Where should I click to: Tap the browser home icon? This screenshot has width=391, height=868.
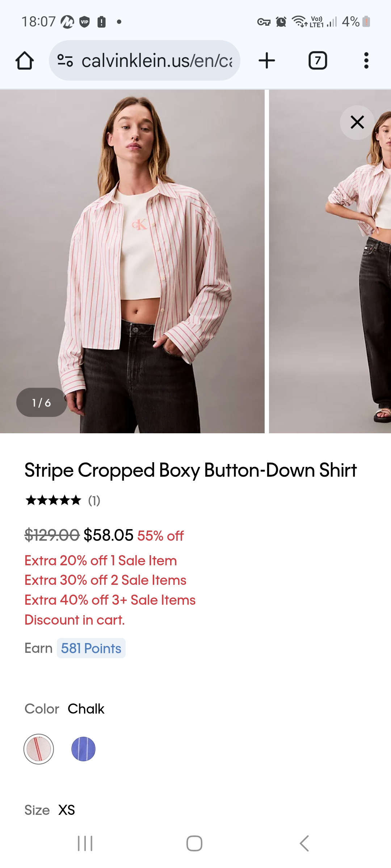pyautogui.click(x=25, y=60)
